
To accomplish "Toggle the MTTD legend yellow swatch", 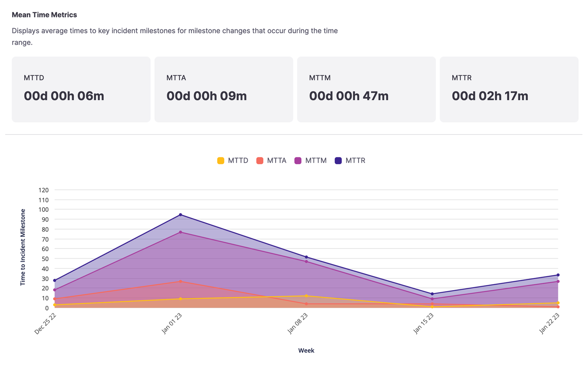I will coord(221,161).
